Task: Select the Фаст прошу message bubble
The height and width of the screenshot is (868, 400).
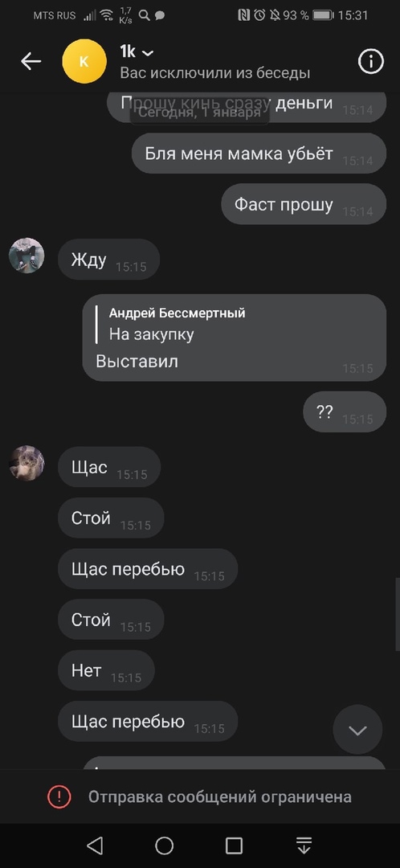Action: [x=304, y=204]
